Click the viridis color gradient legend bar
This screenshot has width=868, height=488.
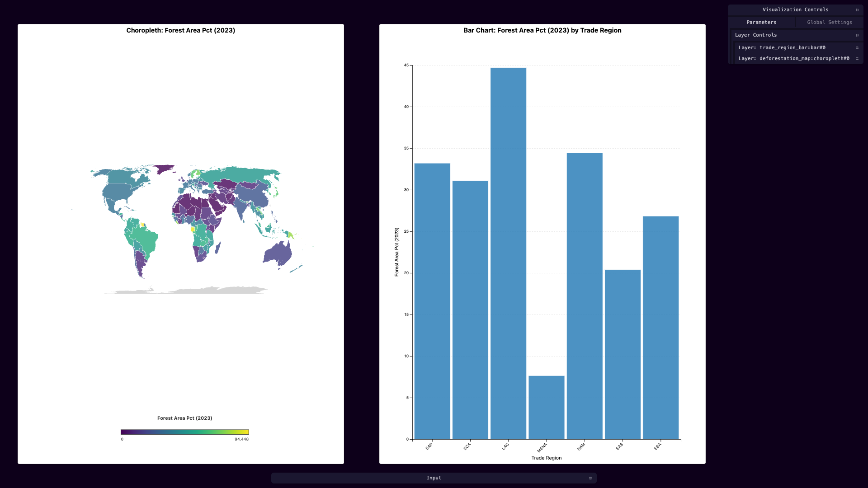pyautogui.click(x=184, y=432)
